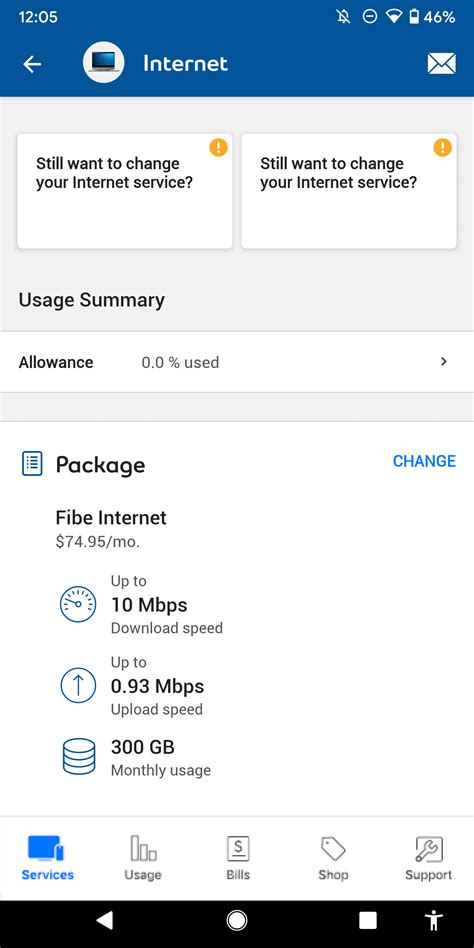
Task: Open the Allowance usage row
Action: tap(237, 362)
